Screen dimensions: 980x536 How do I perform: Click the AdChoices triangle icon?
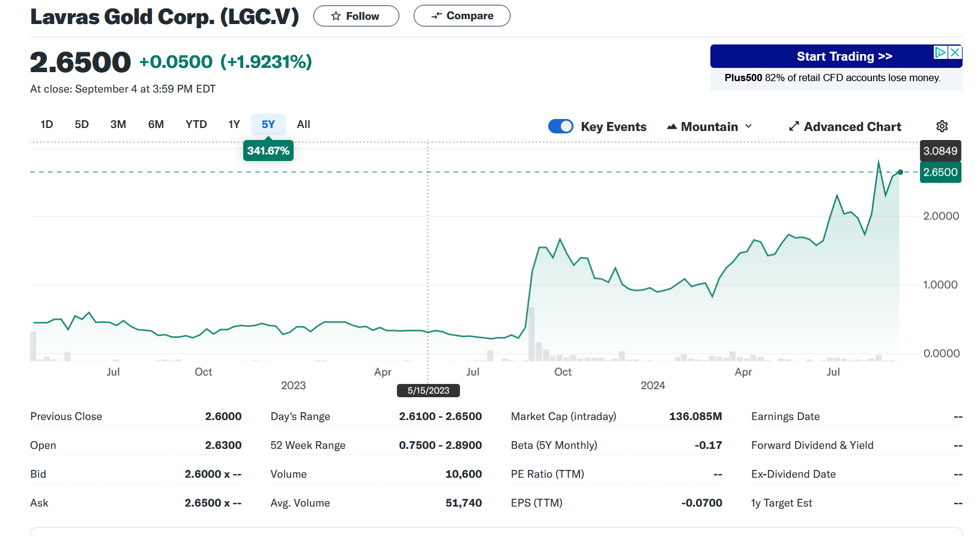click(x=940, y=52)
